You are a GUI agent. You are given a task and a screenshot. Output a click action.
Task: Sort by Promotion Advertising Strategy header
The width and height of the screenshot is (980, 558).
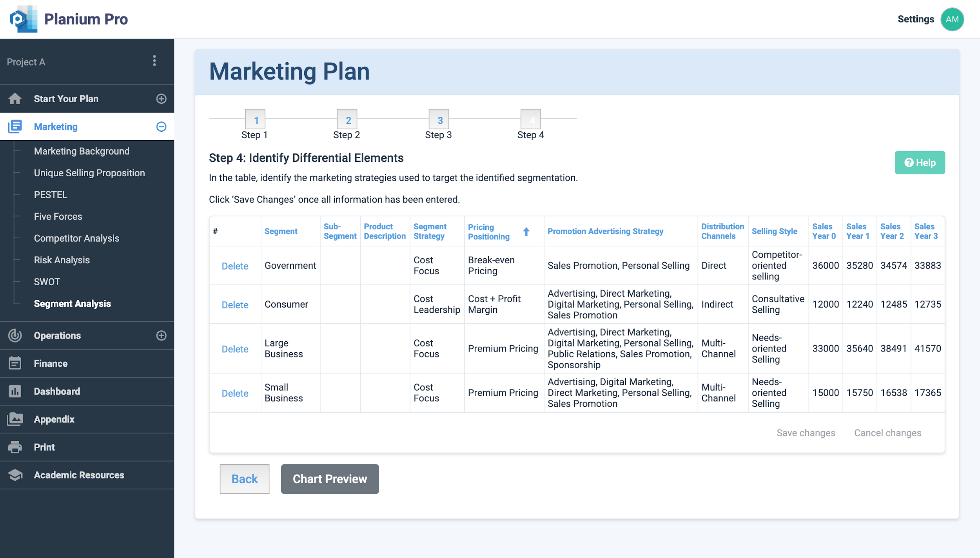pyautogui.click(x=605, y=231)
